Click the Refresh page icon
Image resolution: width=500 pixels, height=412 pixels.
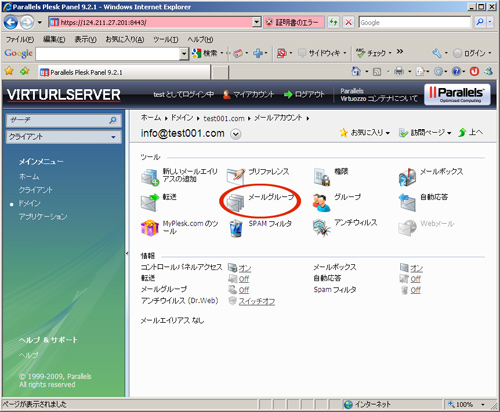click(333, 22)
